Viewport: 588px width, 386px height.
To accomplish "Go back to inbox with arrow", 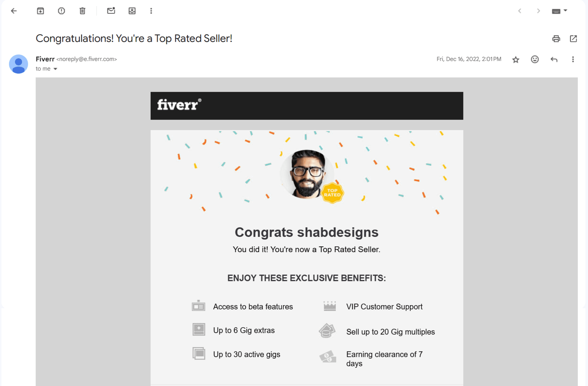I will [x=14, y=11].
